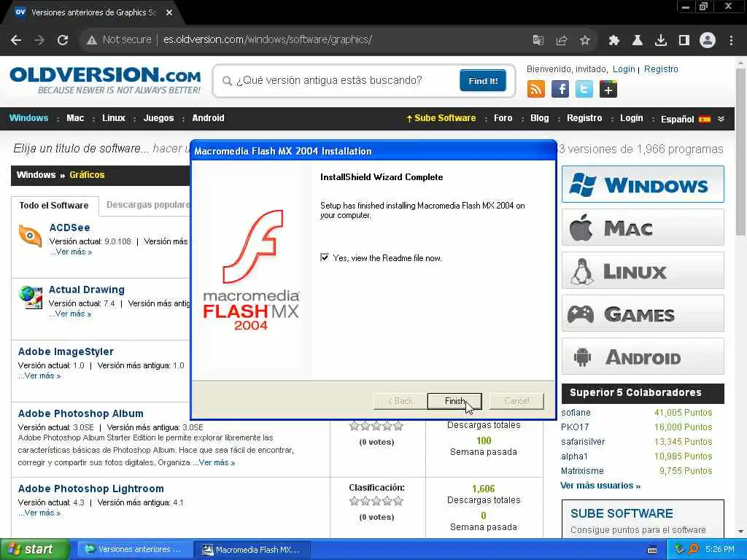Click the Mac category banner

[x=643, y=227]
